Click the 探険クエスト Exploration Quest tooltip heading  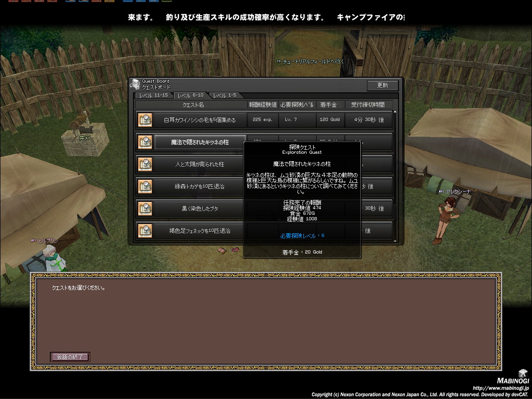click(x=302, y=150)
